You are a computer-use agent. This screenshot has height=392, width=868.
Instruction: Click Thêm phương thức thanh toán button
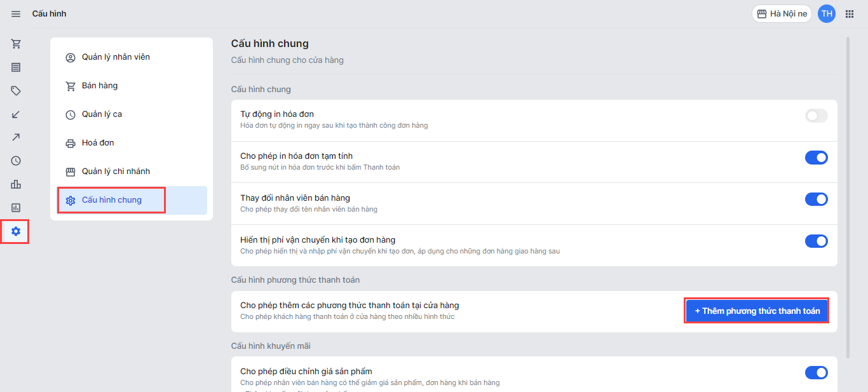coord(756,311)
